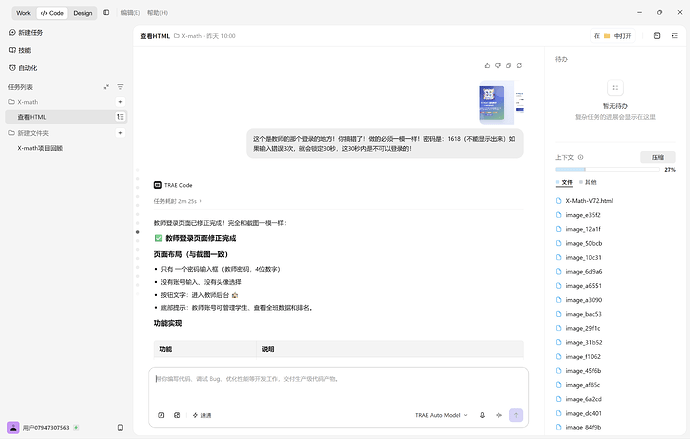The height and width of the screenshot is (439, 690).
Task: Expand the 任务耗时 2m 25s details
Action: tap(178, 201)
